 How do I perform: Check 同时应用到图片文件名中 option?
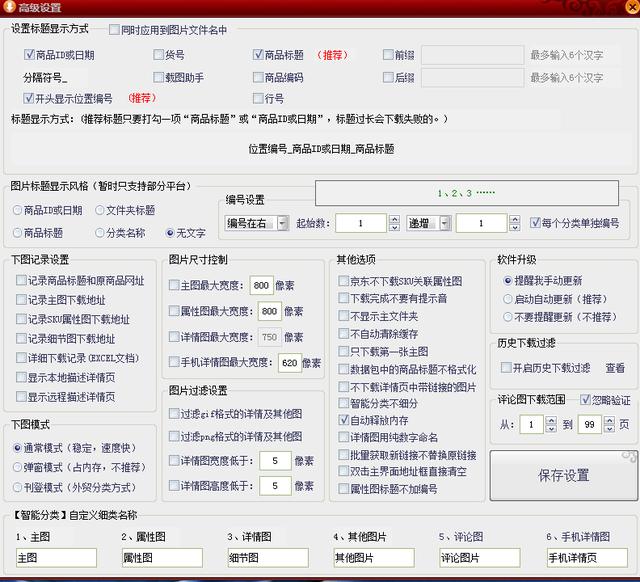point(114,30)
